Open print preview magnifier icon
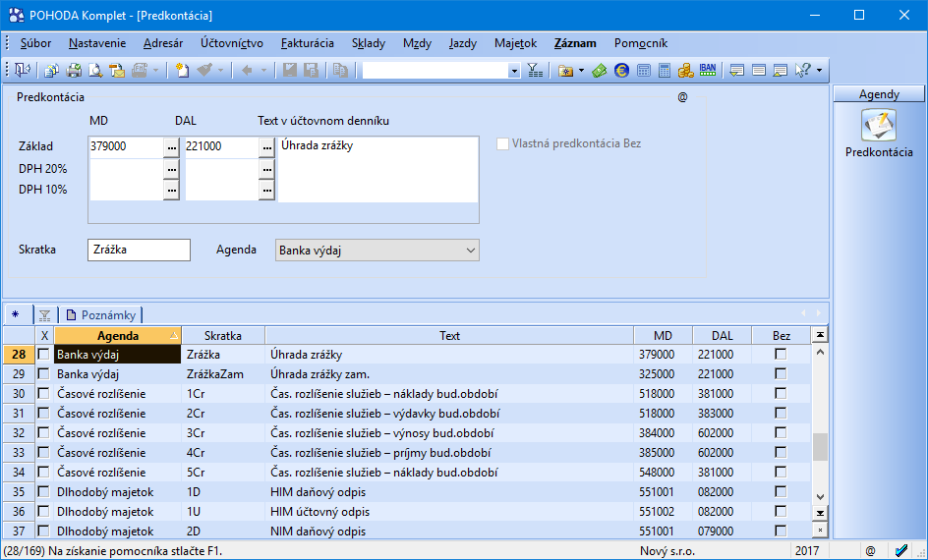This screenshot has width=928, height=560. [95, 70]
